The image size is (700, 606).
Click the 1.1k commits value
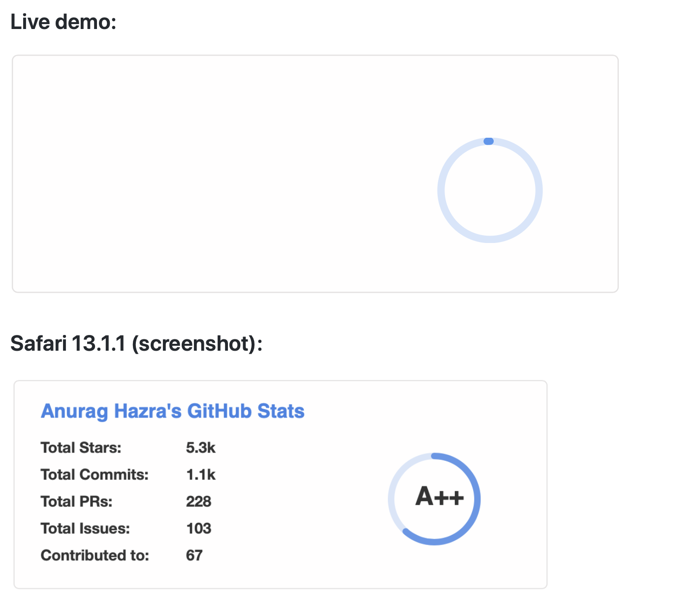tap(201, 475)
